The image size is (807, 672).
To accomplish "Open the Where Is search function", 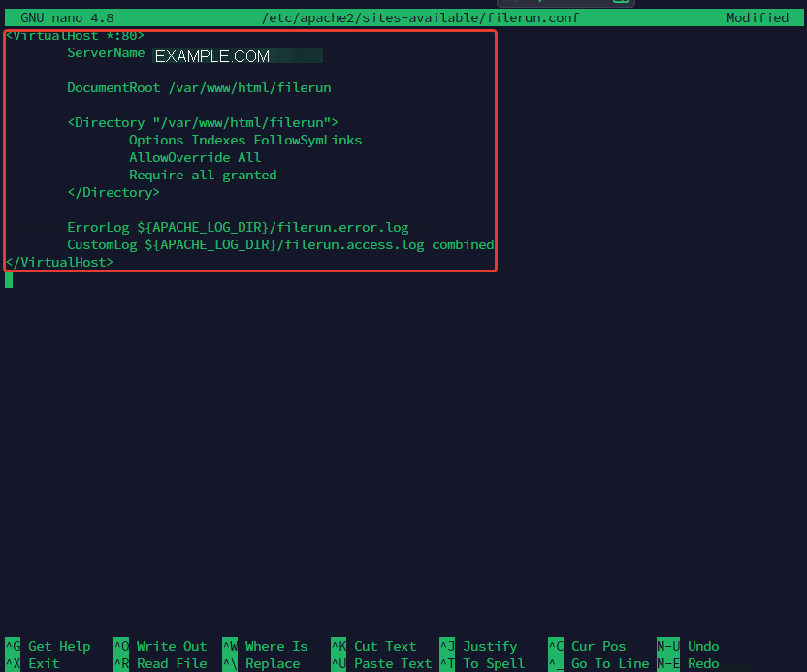I will pyautogui.click(x=276, y=646).
